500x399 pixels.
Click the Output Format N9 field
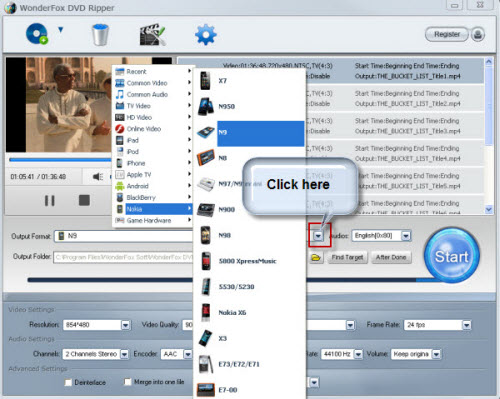pyautogui.click(x=124, y=236)
